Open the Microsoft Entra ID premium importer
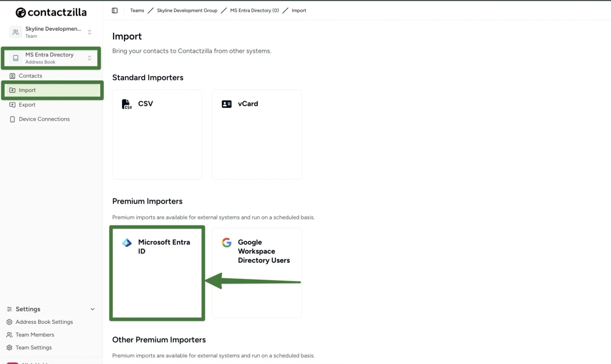 (157, 273)
